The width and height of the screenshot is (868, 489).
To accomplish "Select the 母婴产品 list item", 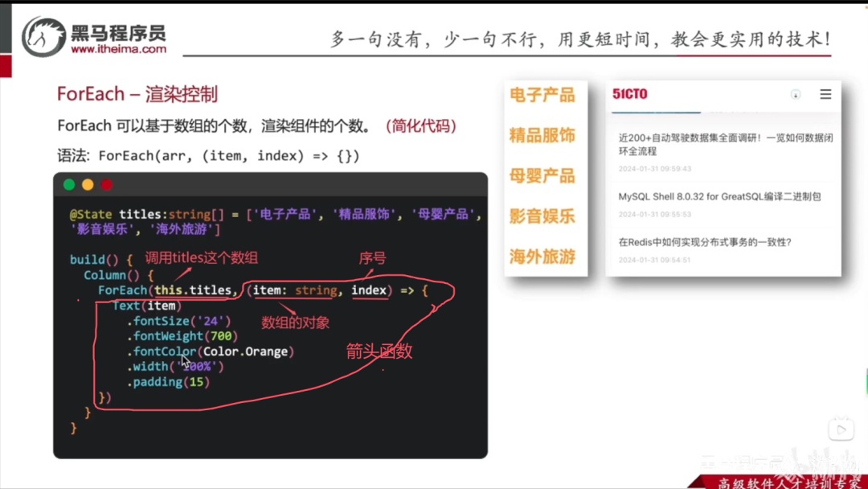I will [x=542, y=176].
